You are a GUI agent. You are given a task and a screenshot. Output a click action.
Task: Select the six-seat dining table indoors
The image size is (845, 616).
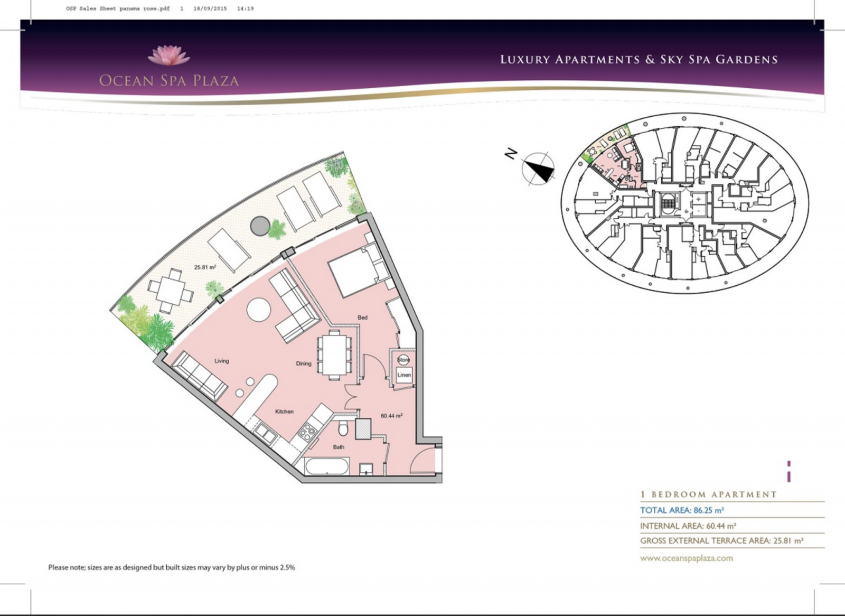point(334,355)
